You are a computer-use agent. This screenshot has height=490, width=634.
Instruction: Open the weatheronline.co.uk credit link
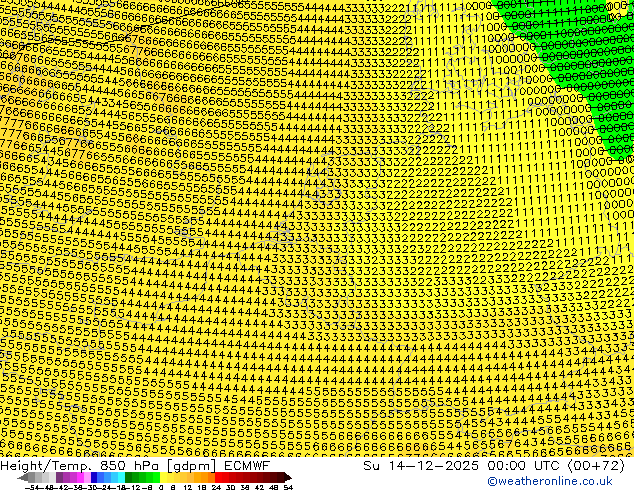pos(550,481)
